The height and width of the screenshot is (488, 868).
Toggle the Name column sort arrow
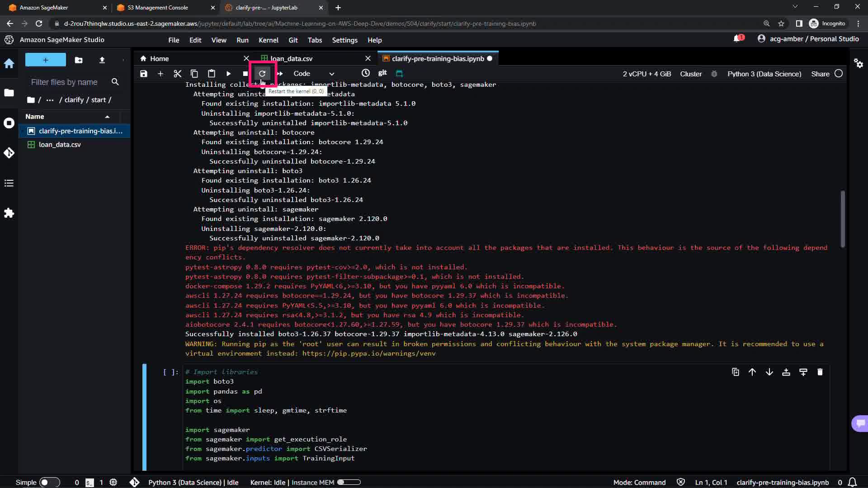(x=107, y=117)
